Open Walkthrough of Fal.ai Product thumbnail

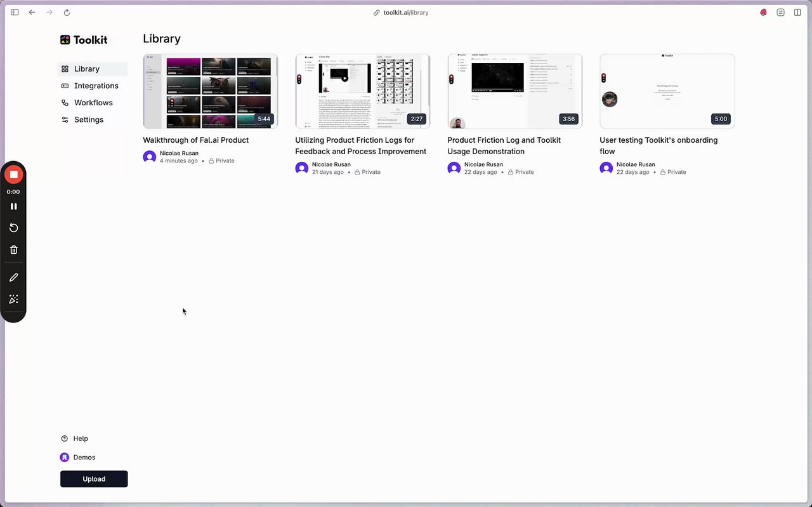coord(211,91)
